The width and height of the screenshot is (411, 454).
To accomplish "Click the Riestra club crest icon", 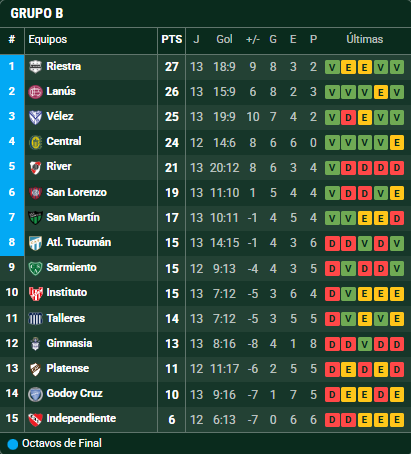I will pos(35,67).
